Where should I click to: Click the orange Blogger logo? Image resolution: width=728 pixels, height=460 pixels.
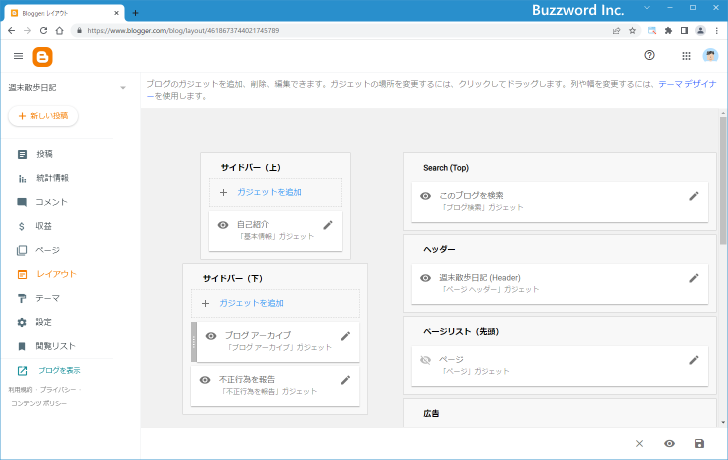(x=42, y=57)
